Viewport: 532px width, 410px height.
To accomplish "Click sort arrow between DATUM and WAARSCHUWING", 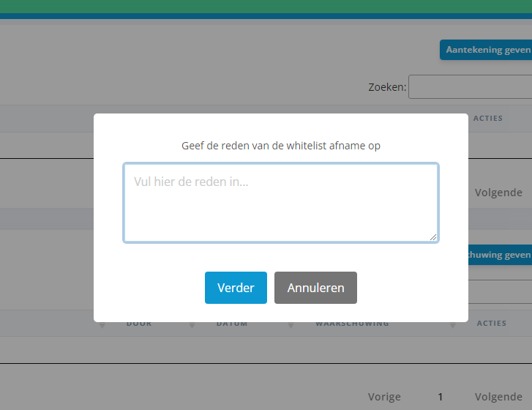I will [291, 324].
